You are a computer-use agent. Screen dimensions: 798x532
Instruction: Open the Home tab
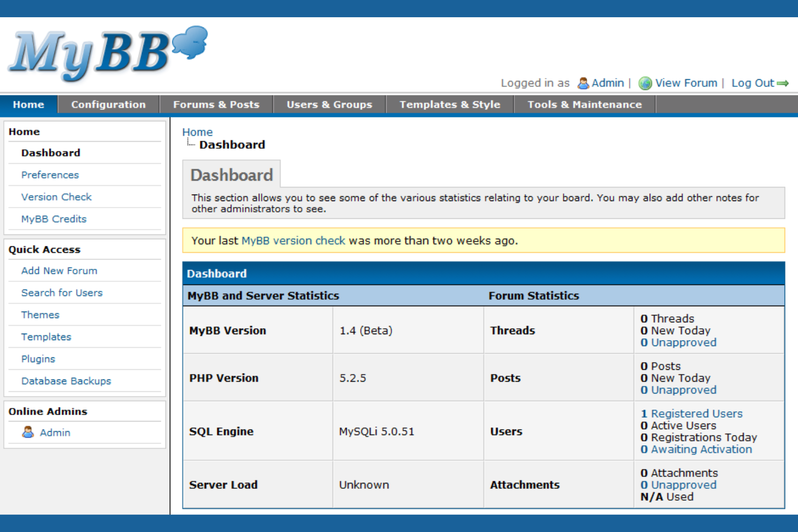(29, 105)
